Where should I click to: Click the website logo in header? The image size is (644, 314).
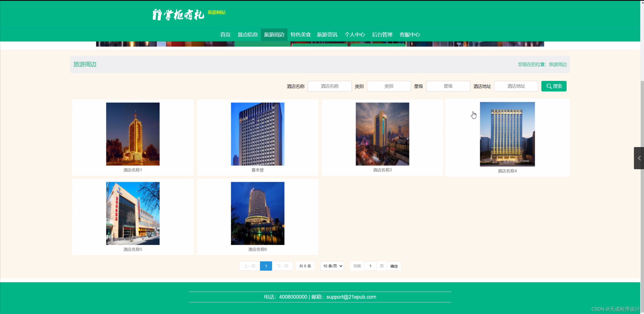pos(178,15)
